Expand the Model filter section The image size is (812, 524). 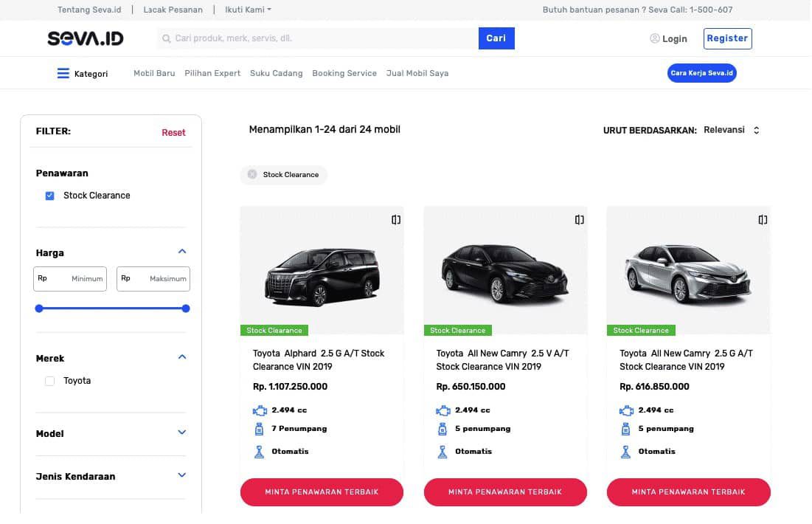tap(181, 432)
